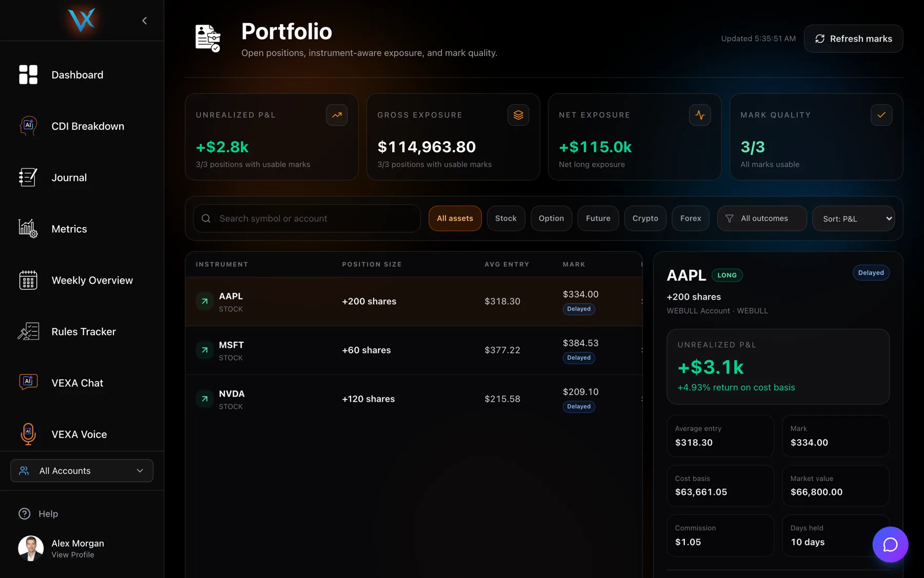Click the Rules Tracker gavel icon

[x=28, y=331]
